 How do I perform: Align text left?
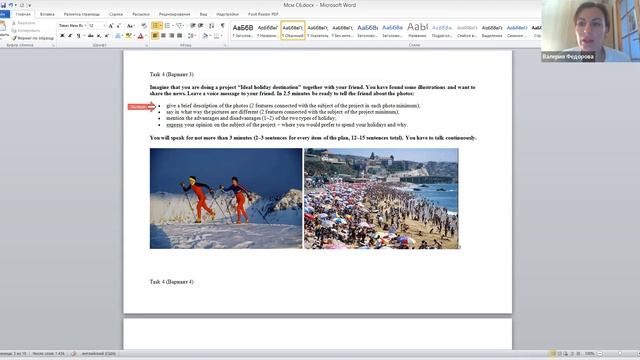(x=155, y=36)
